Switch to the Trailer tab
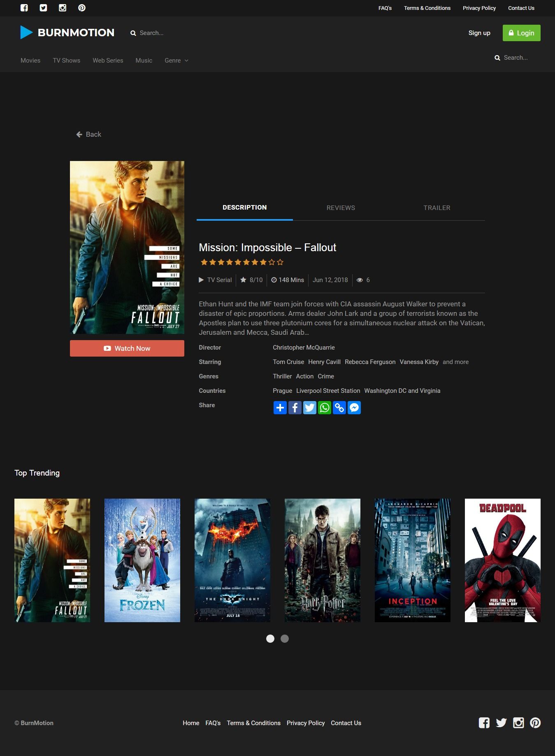Viewport: 555px width, 756px height. (437, 208)
